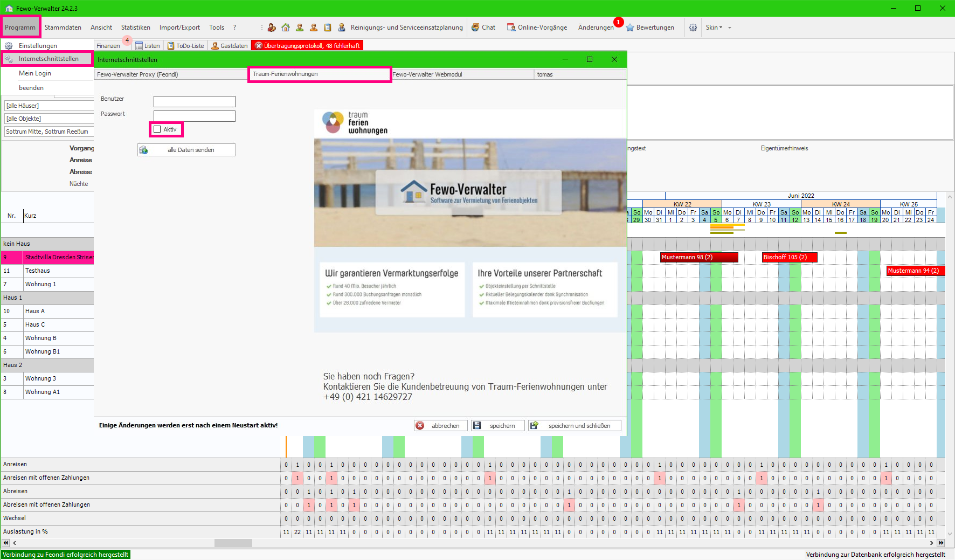Open the Stammdaten menu
The width and height of the screenshot is (955, 560).
63,27
